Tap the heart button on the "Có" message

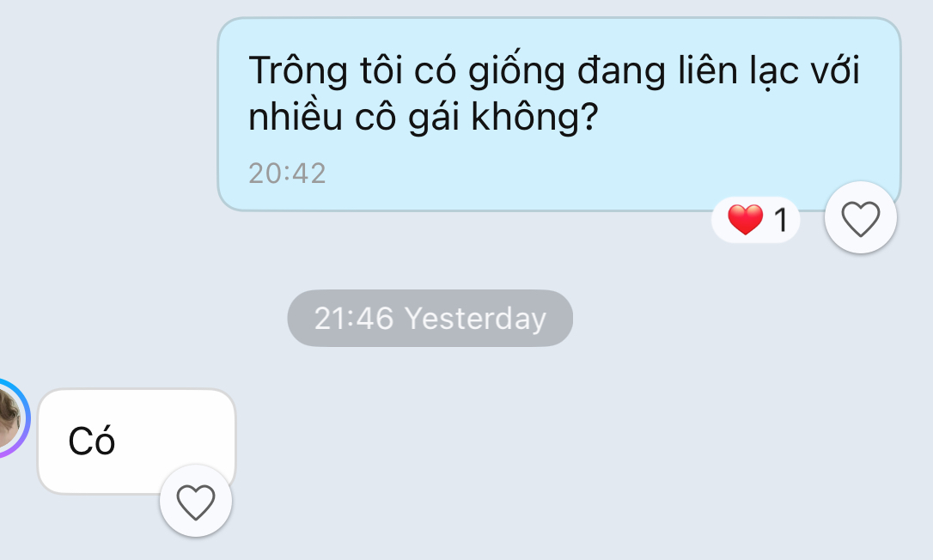[196, 501]
